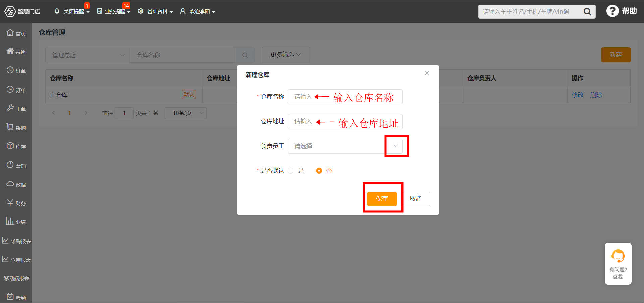The height and width of the screenshot is (303, 644).
Task: Open the second 订单 sidebar item
Action: [16, 90]
